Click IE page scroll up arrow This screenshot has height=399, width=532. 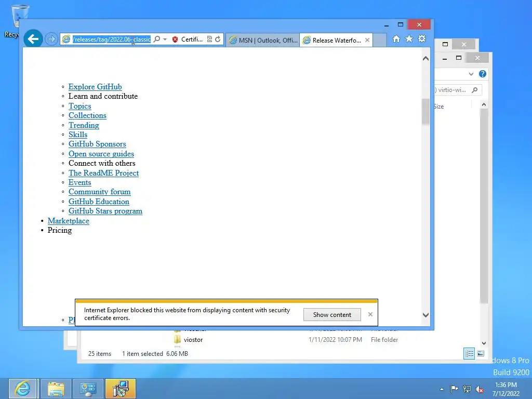(426, 58)
